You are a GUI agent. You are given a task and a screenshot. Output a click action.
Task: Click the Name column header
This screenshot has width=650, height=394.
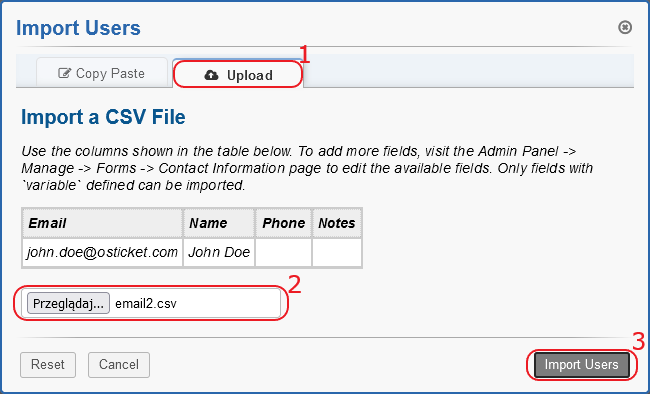point(219,223)
